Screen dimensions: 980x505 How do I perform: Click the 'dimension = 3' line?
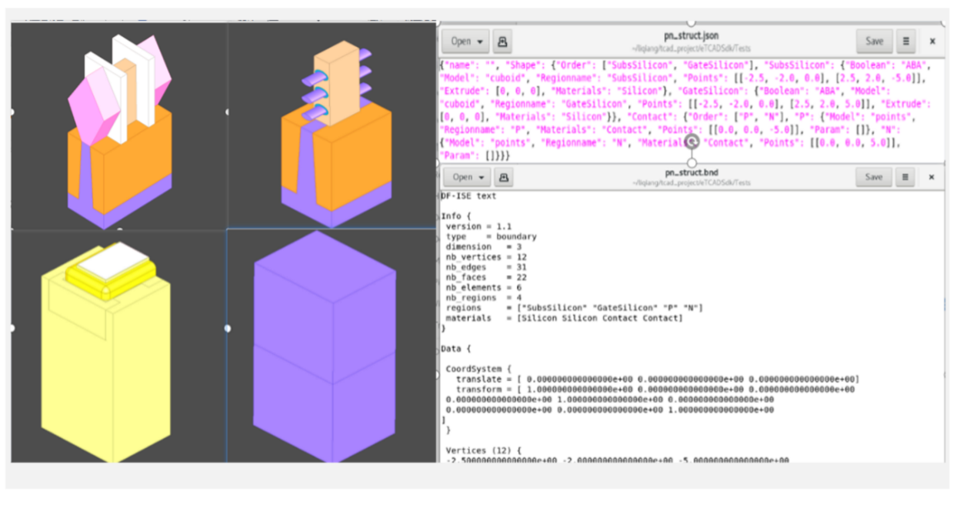tap(482, 246)
